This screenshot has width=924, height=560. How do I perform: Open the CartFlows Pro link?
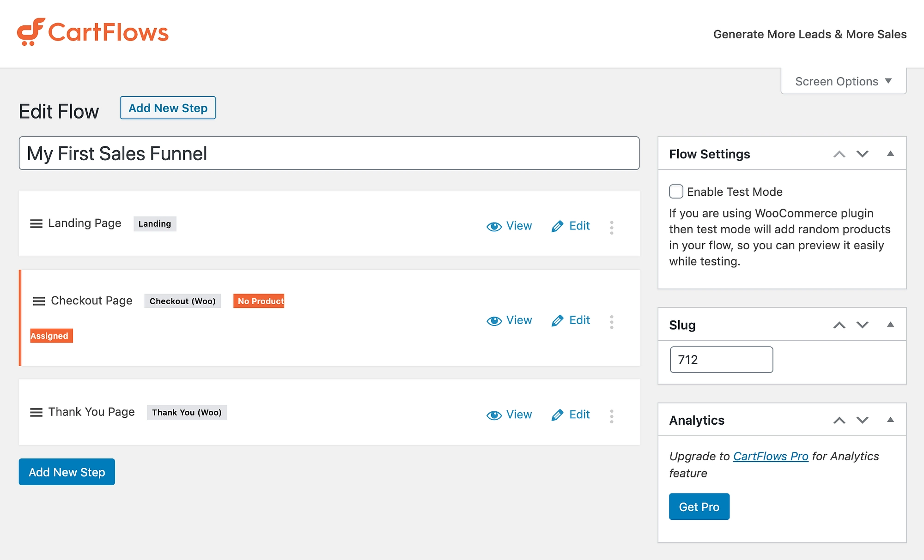771,456
